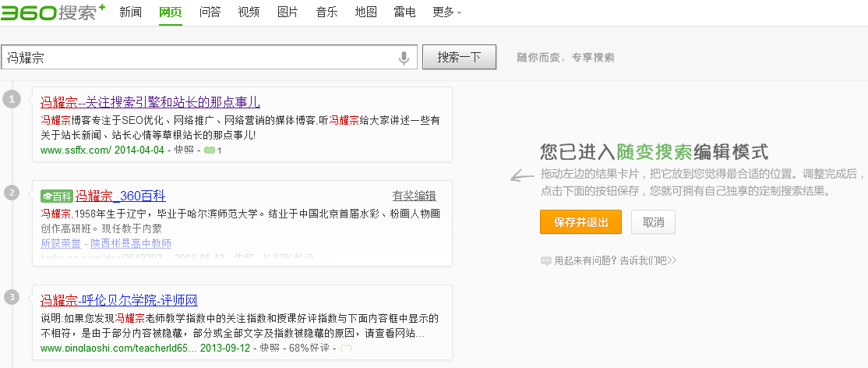Click the comment bubble icon under pinglaoshi result
This screenshot has height=368, width=868.
(x=346, y=349)
